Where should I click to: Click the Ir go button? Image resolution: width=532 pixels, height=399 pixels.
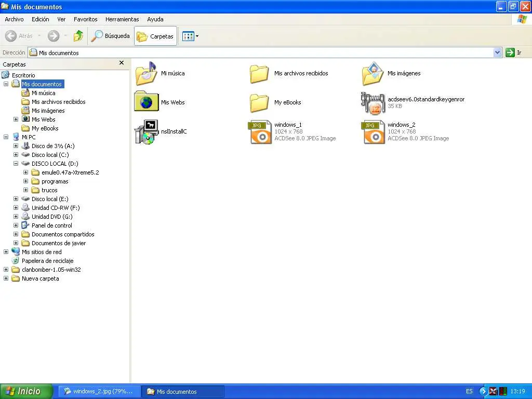coord(514,52)
